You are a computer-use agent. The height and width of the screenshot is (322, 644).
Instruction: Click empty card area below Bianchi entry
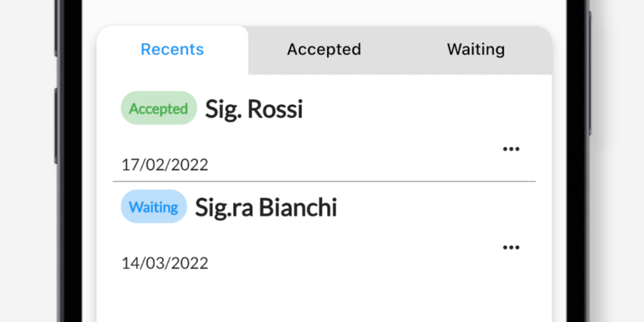tap(324, 299)
